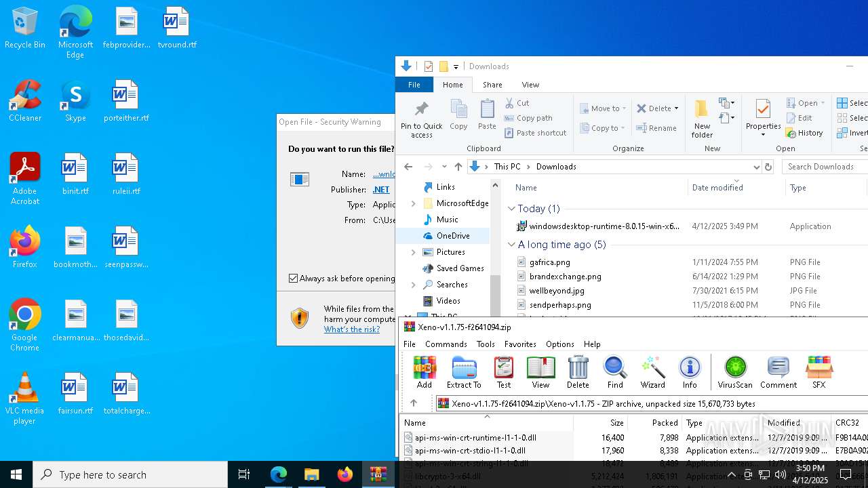
Task: Open the CCleaner desktop shortcut
Action: click(25, 101)
